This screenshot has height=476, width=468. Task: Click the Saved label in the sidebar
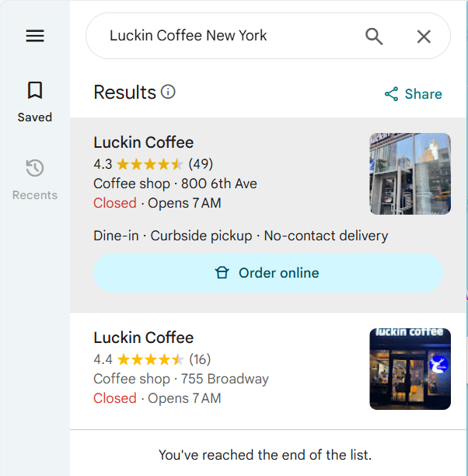pos(35,117)
